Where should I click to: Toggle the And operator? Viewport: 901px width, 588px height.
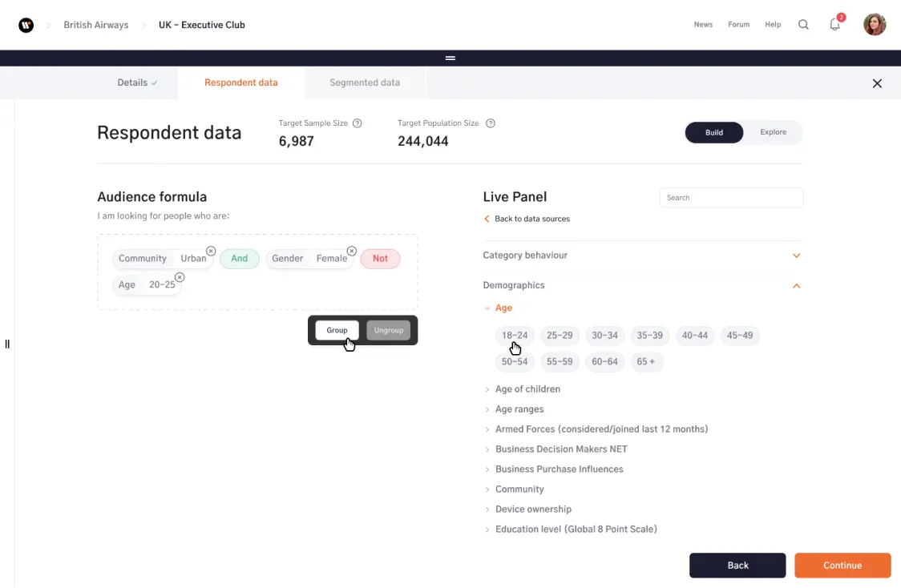pos(240,259)
